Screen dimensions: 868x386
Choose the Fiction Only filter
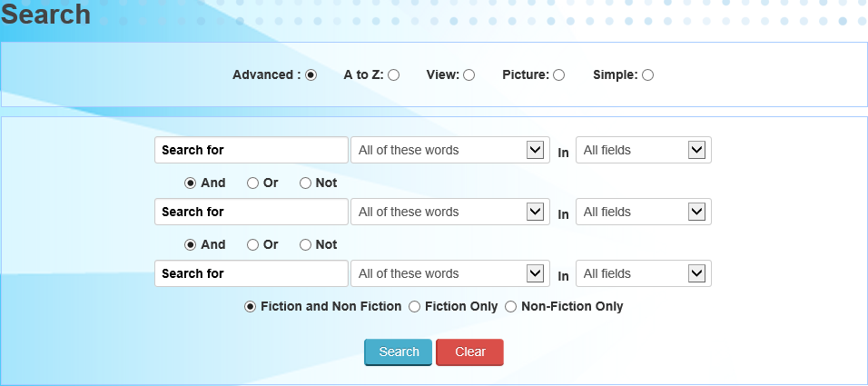414,307
